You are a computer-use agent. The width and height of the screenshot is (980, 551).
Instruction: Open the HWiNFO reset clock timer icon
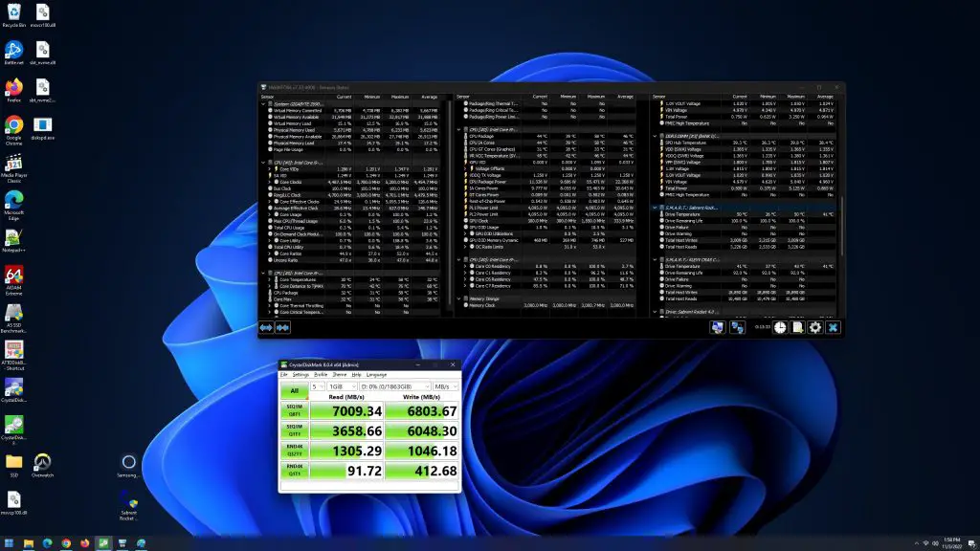780,327
